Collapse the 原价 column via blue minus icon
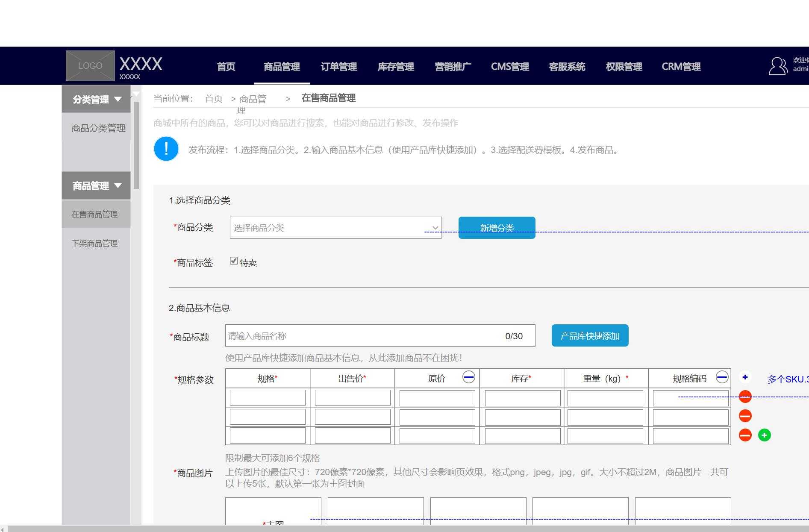This screenshot has width=809, height=532. [469, 376]
